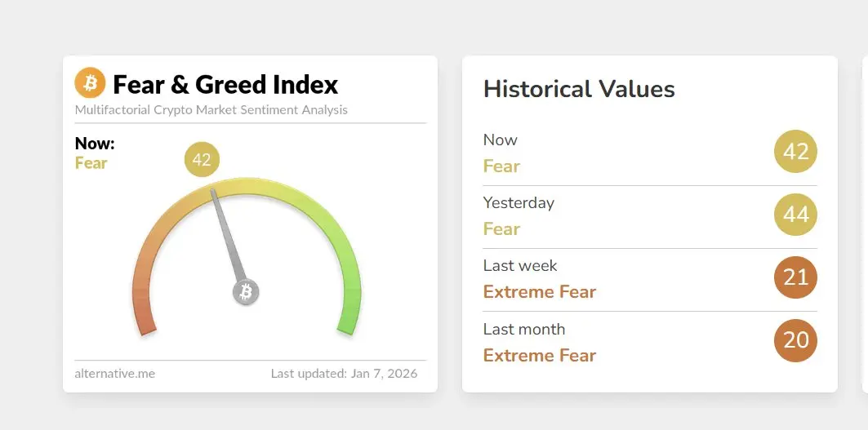Open the alternative.me source link
The height and width of the screenshot is (430, 868).
(114, 374)
